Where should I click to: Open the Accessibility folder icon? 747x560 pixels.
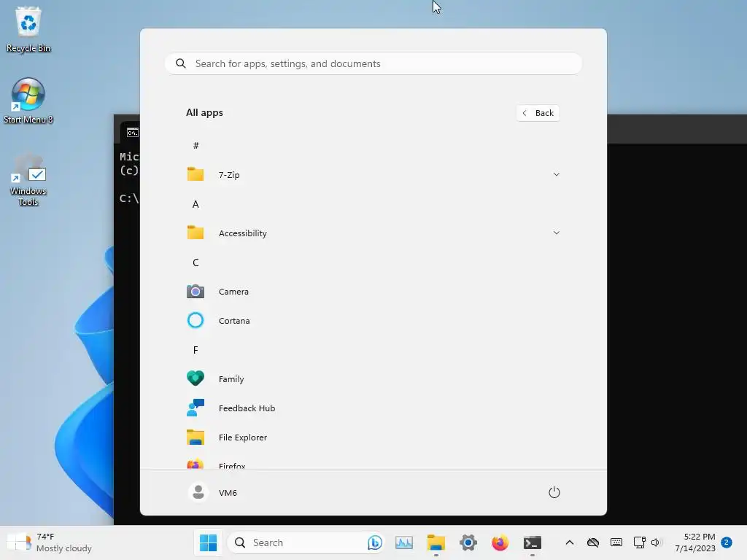[x=196, y=233]
